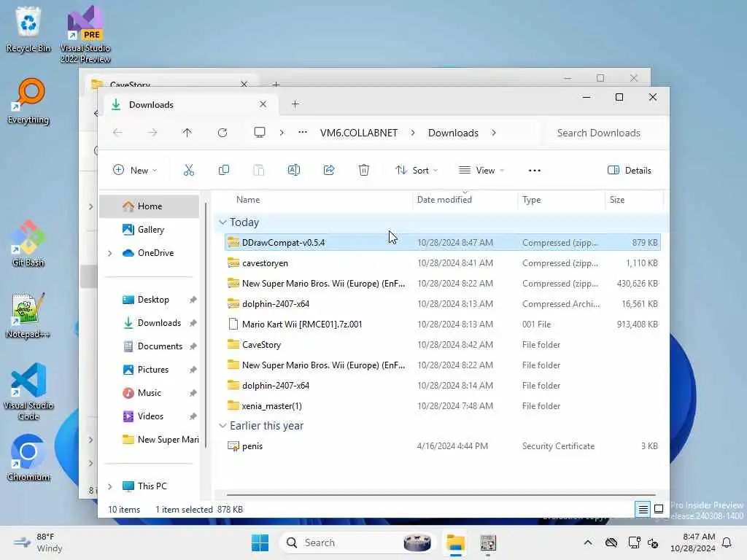Open Pictures in sidebar
The image size is (747, 560).
[152, 370]
